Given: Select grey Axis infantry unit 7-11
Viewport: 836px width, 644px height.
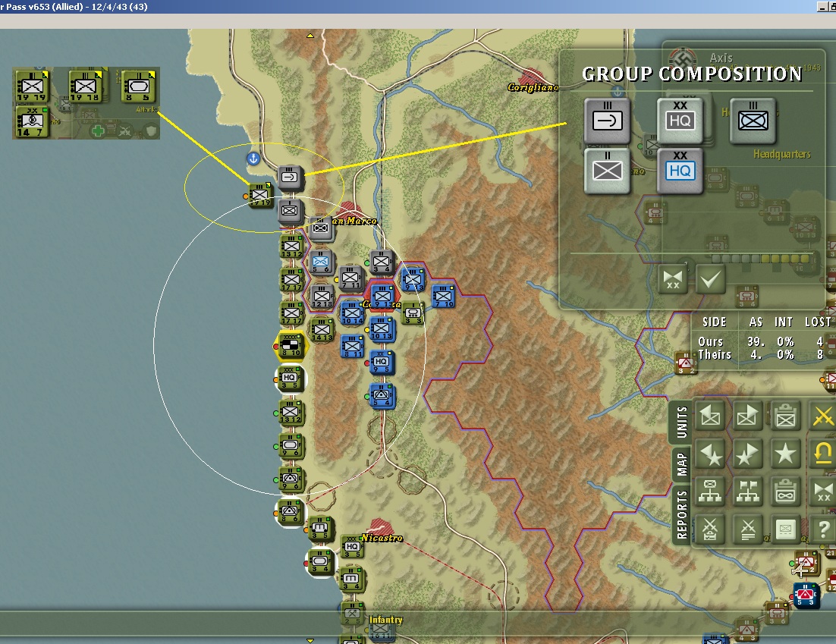Looking at the screenshot, I should [x=350, y=278].
